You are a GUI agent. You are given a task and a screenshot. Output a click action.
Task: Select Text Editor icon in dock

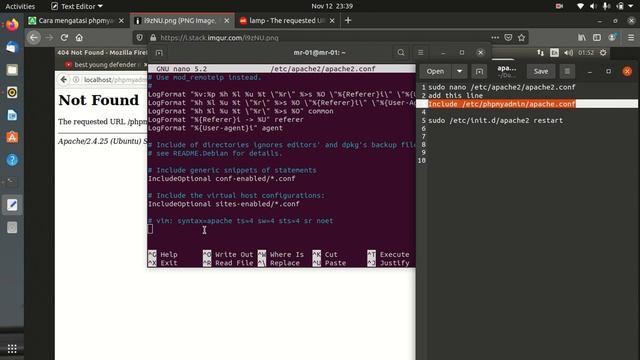pos(12,204)
